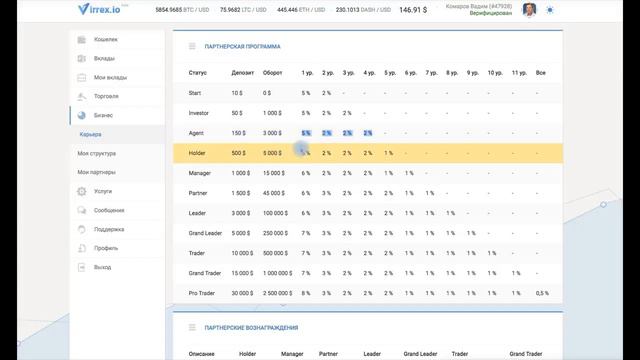The width and height of the screenshot is (640, 360).
Task: Open the Профиль menu label
Action: pyautogui.click(x=106, y=248)
